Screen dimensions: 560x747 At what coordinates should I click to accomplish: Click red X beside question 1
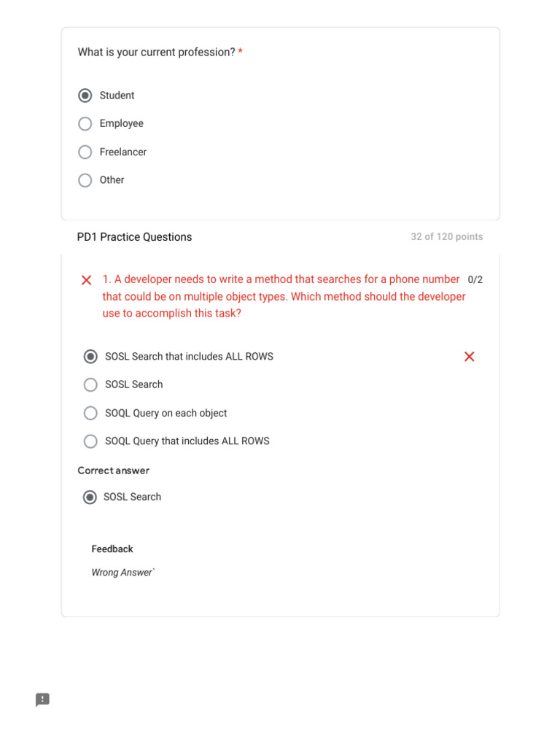86,280
